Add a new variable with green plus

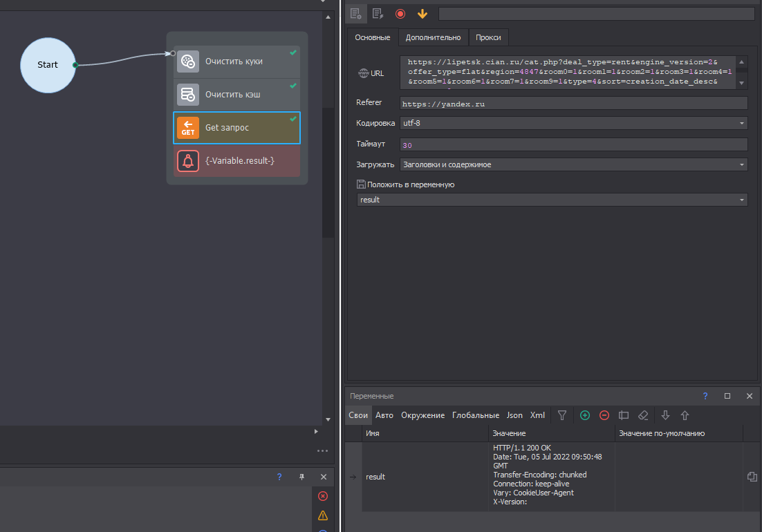click(x=585, y=415)
